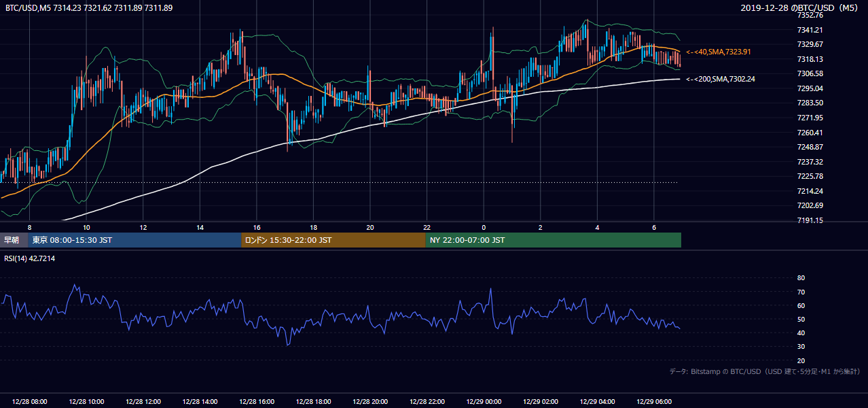Click price level 7271.95 on the axis
Viewport: 868px width, 408px height.
point(810,118)
